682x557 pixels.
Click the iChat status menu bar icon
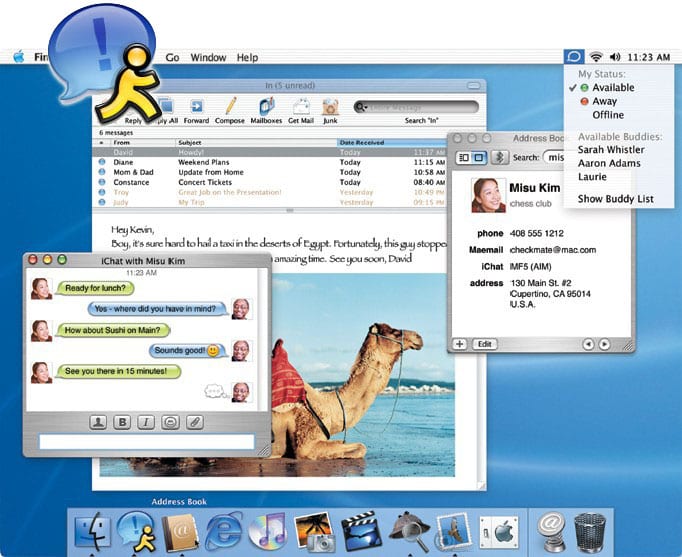574,57
